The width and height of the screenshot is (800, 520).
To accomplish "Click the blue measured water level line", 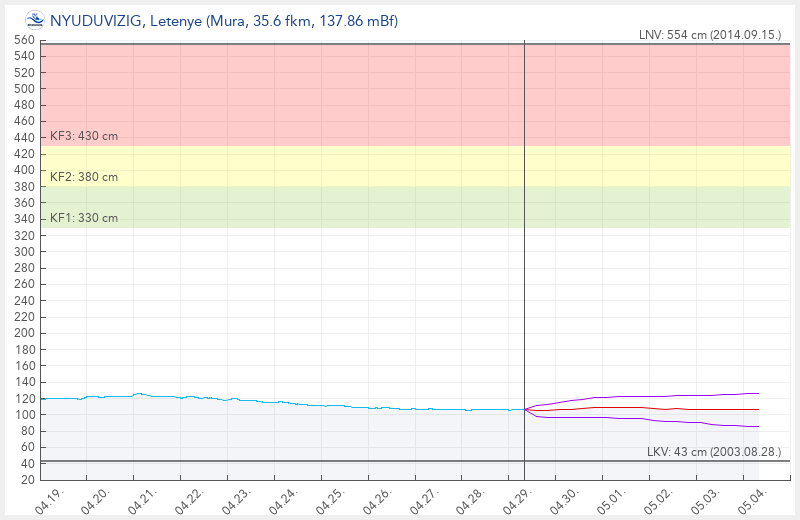I will pos(300,403).
